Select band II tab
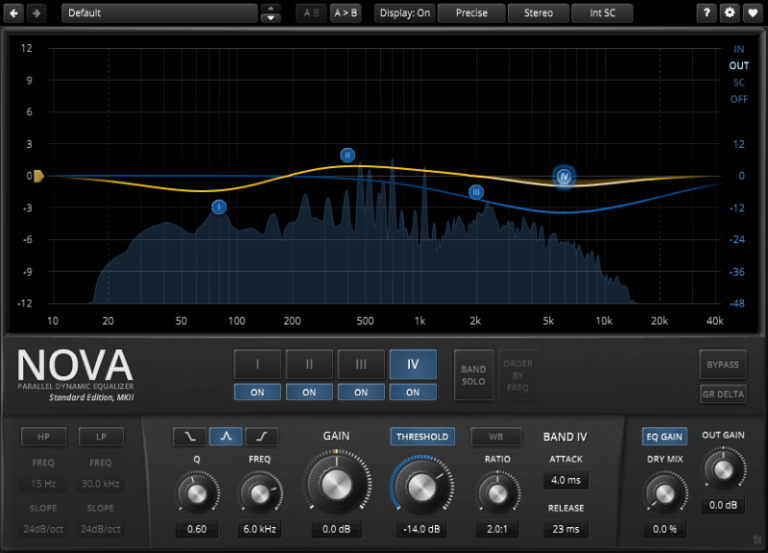 tap(309, 364)
